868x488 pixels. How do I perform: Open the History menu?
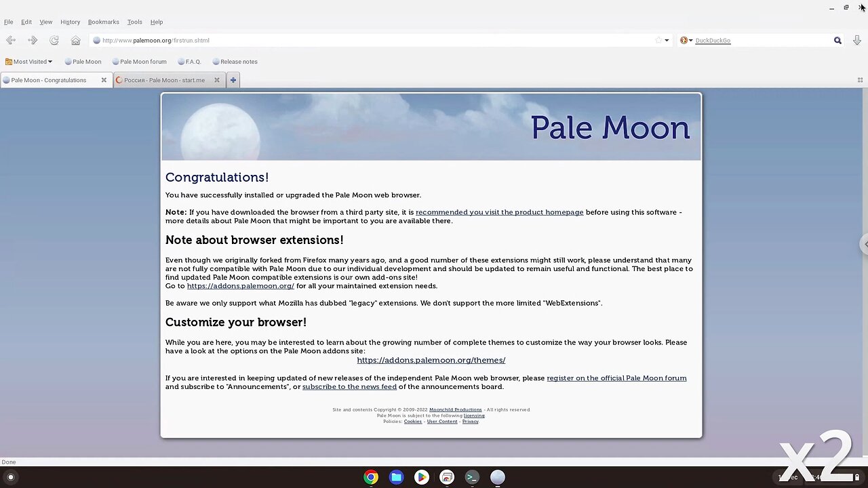(x=70, y=22)
